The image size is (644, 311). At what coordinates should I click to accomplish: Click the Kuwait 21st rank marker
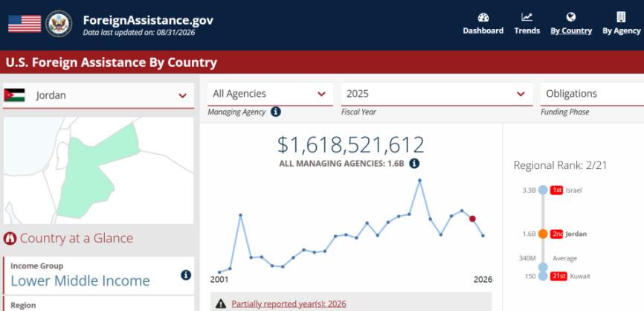tap(543, 276)
